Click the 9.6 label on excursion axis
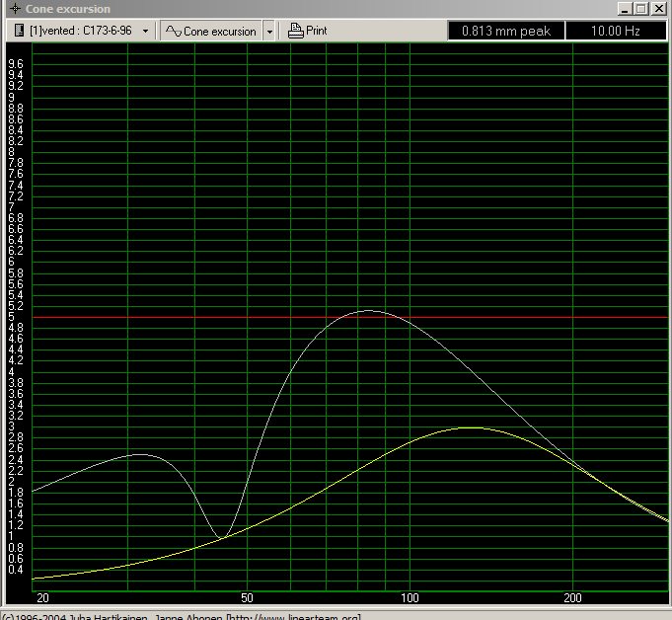This screenshot has height=620, width=672. [x=16, y=64]
